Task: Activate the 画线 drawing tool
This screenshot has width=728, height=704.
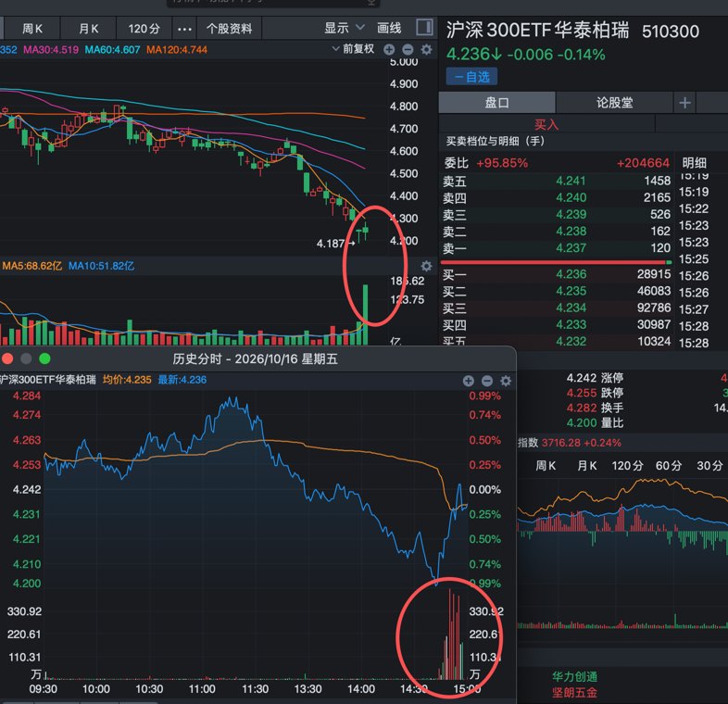Action: (389, 29)
